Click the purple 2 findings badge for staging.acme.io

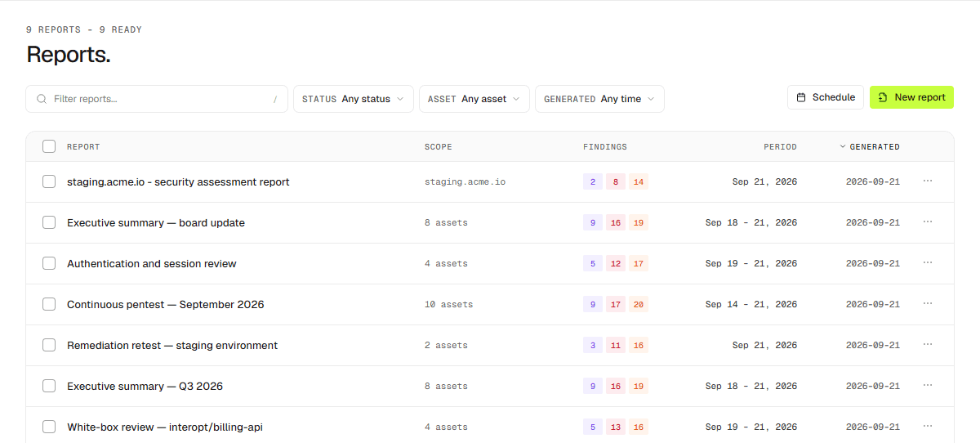(x=593, y=181)
